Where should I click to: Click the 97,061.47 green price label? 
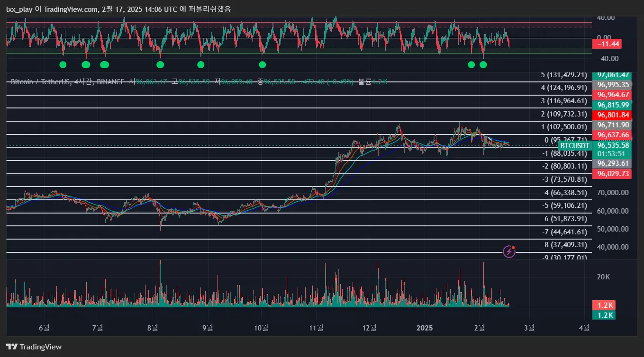[x=613, y=75]
